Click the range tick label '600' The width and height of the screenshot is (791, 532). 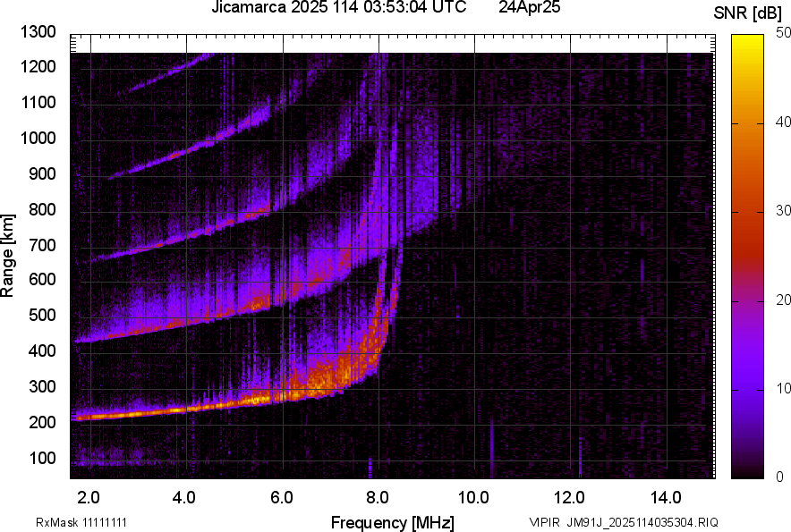[42, 280]
